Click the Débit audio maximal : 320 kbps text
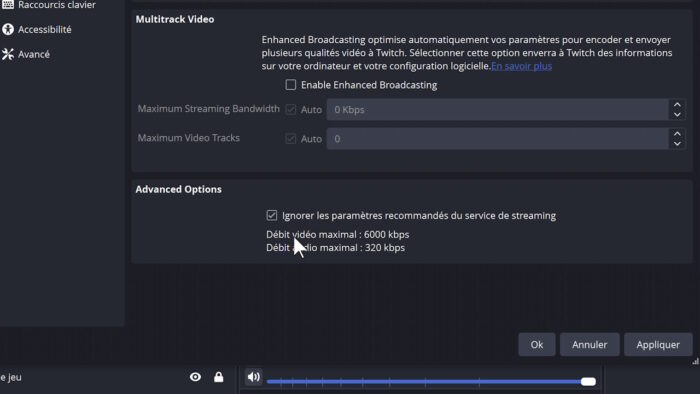 335,248
